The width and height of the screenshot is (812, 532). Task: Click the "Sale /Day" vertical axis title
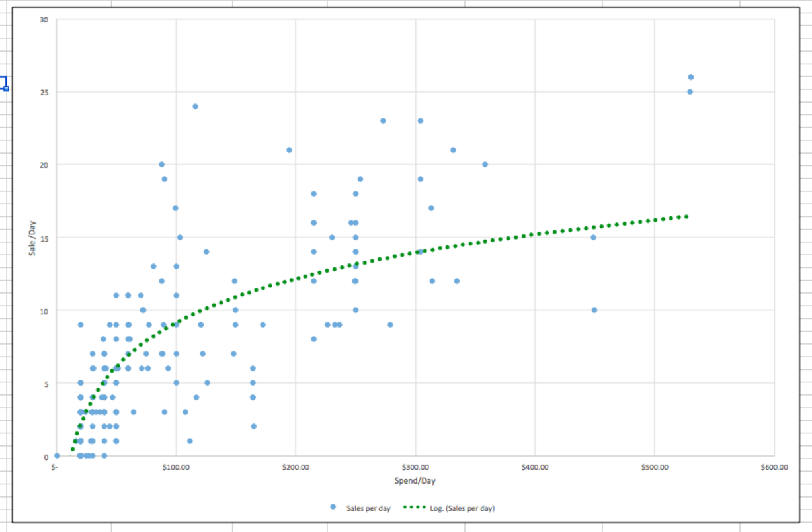(x=32, y=238)
